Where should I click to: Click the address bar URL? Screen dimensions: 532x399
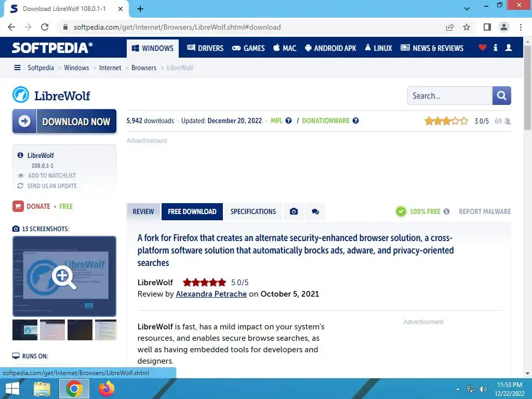pyautogui.click(x=177, y=27)
